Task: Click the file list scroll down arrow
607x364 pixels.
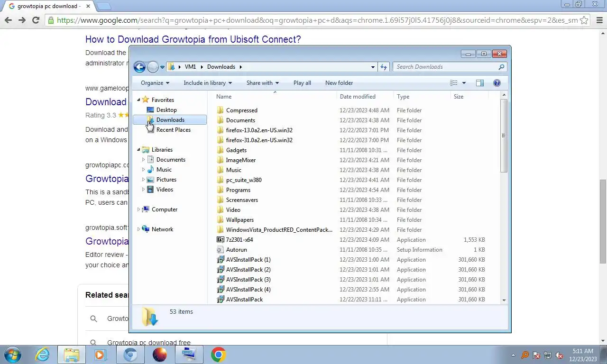Action: pyautogui.click(x=504, y=300)
